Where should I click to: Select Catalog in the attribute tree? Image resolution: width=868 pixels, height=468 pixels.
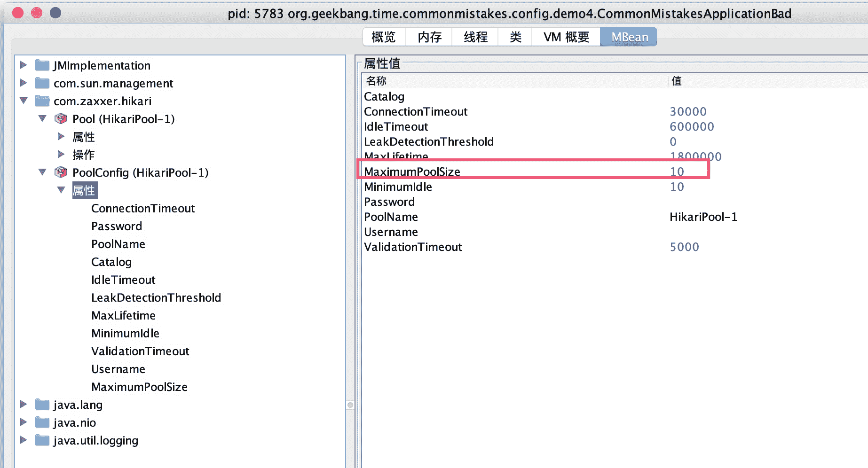tap(111, 262)
